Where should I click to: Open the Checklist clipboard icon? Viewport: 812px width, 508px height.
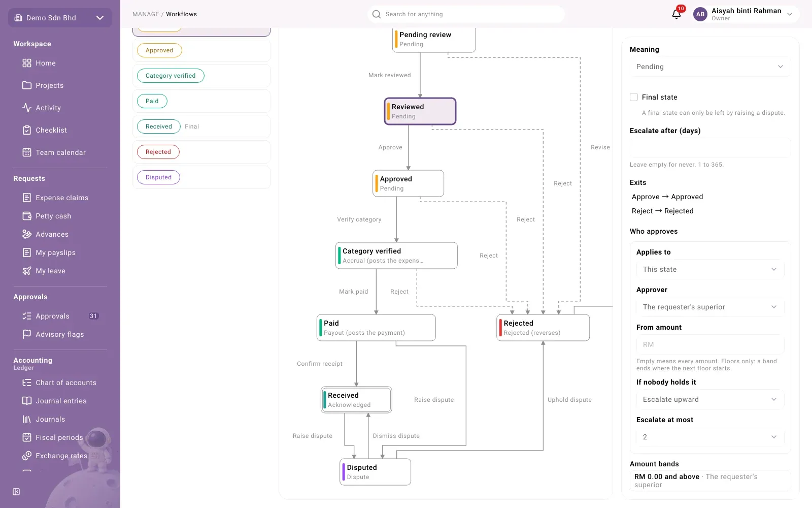pyautogui.click(x=27, y=130)
